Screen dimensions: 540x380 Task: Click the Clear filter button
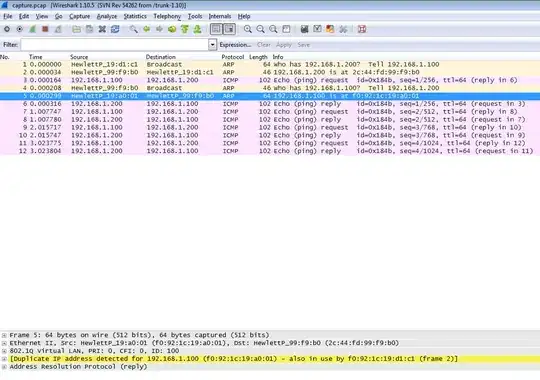tap(263, 45)
